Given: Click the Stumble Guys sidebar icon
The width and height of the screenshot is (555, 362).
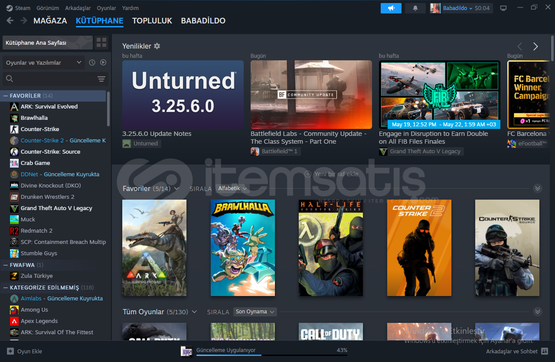Looking at the screenshot, I should [14, 253].
